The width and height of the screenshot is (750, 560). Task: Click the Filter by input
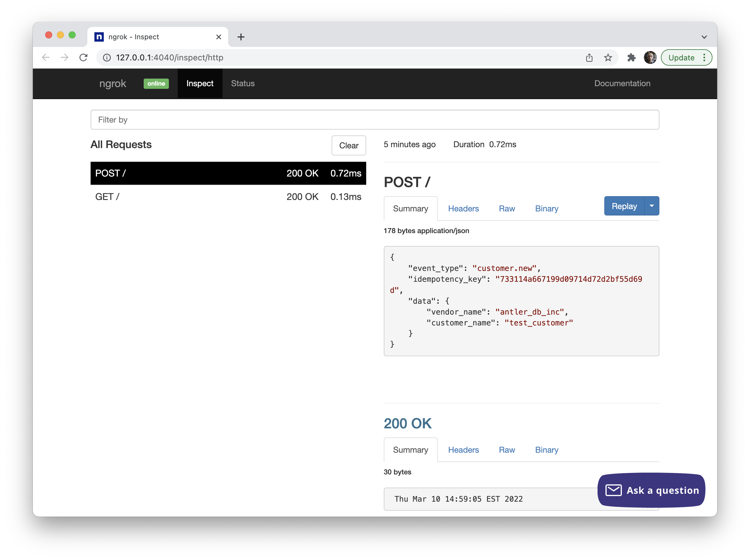click(x=374, y=120)
